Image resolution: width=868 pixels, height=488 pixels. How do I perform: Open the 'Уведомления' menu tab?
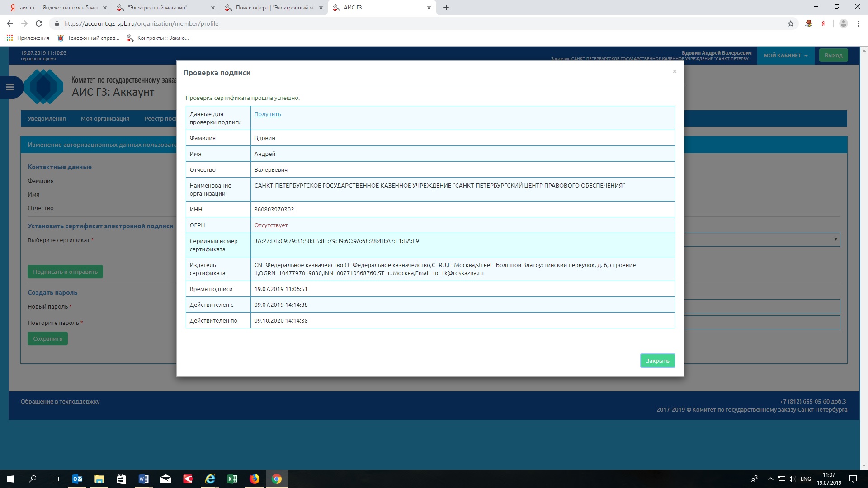[47, 119]
